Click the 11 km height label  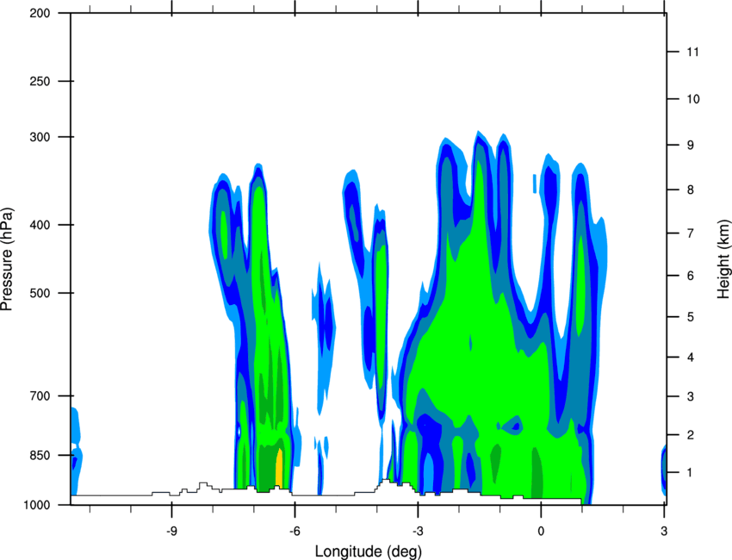(x=692, y=52)
